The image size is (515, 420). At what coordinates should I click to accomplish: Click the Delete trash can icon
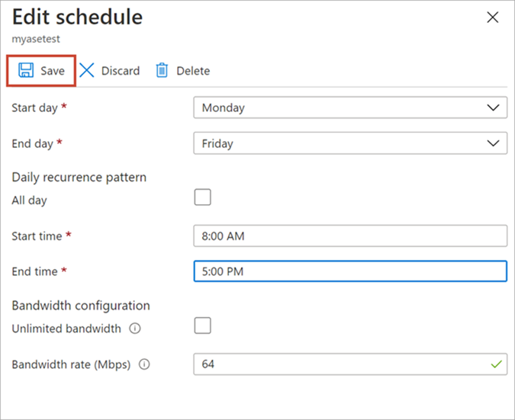click(x=162, y=70)
